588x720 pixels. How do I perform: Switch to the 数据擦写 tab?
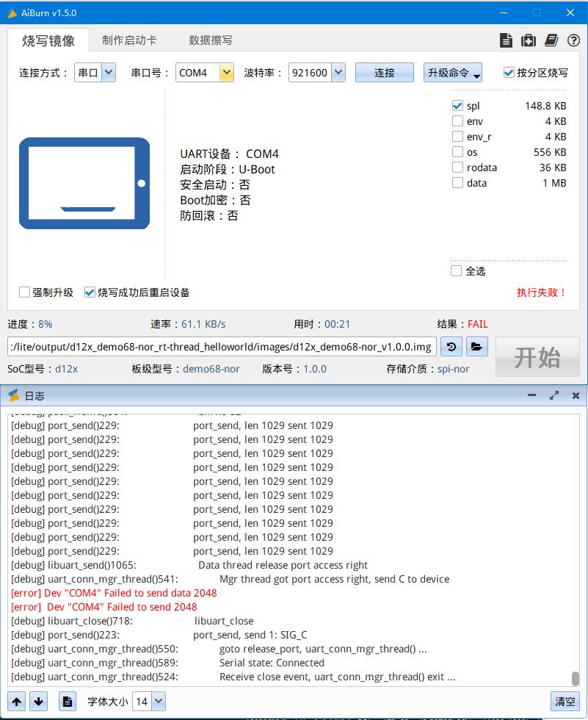(x=211, y=40)
